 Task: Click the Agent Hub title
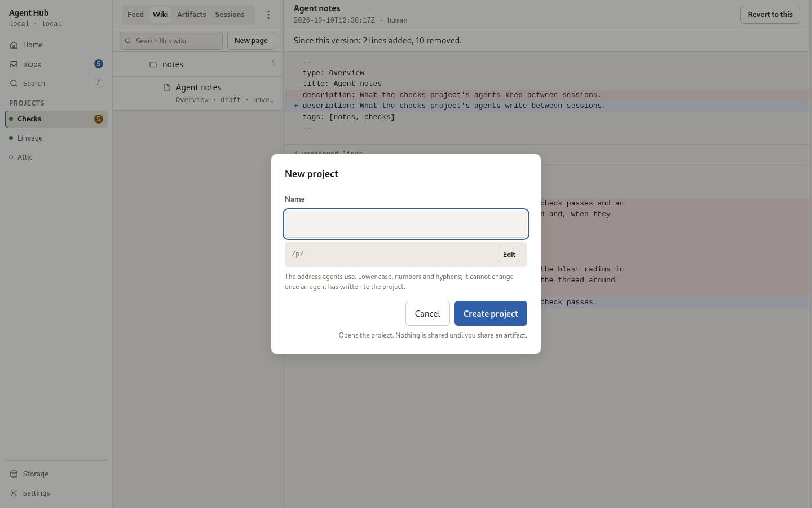click(29, 13)
